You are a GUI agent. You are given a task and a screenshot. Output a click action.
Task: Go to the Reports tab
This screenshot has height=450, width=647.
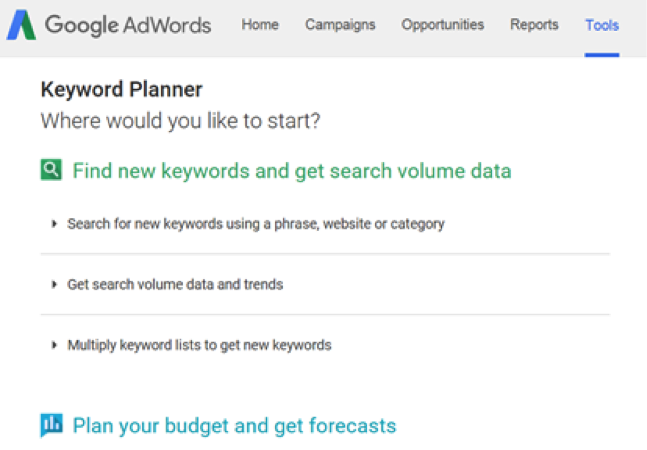click(534, 25)
